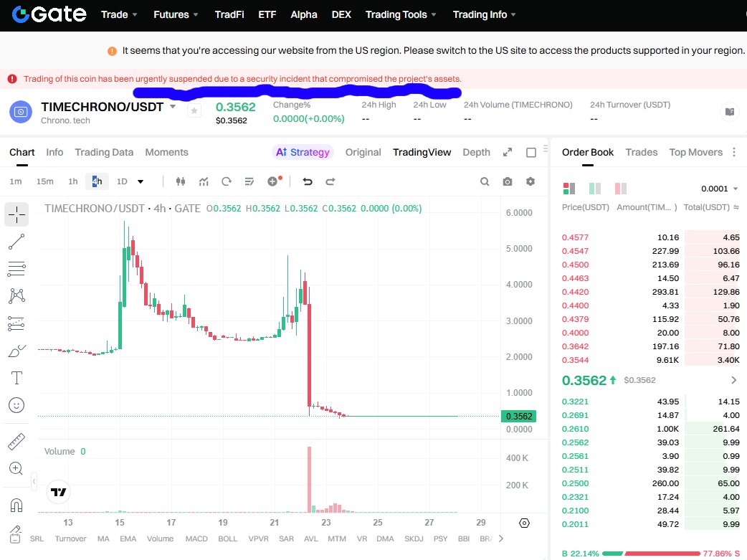Open chart search with the magnifier icon
Screen dimensions: 747x560
(x=485, y=181)
